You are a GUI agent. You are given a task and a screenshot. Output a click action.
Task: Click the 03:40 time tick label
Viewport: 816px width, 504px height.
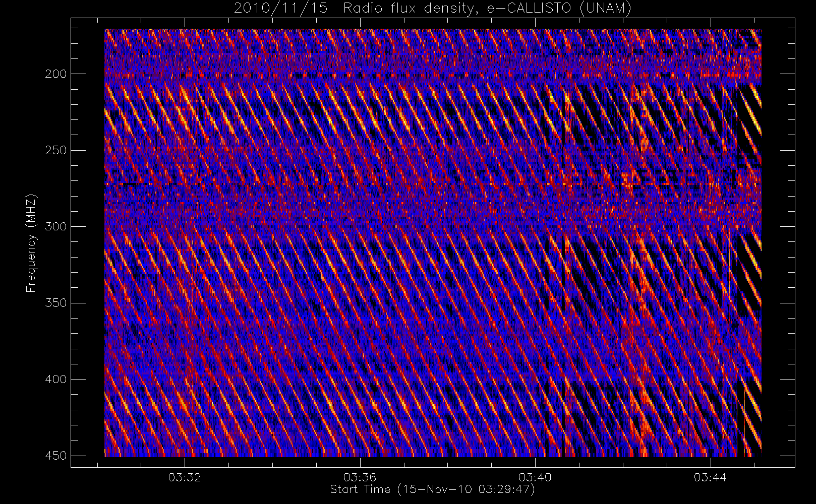pos(535,477)
